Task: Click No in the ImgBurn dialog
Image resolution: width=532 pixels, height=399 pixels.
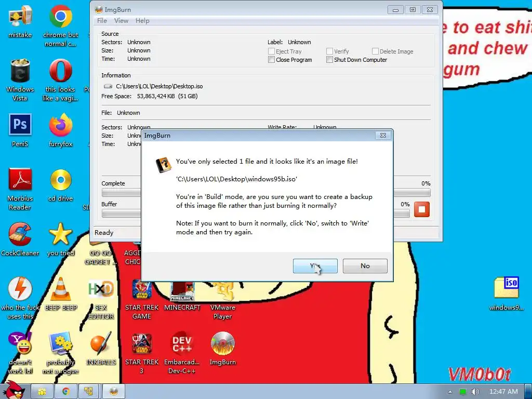Action: coord(365,265)
